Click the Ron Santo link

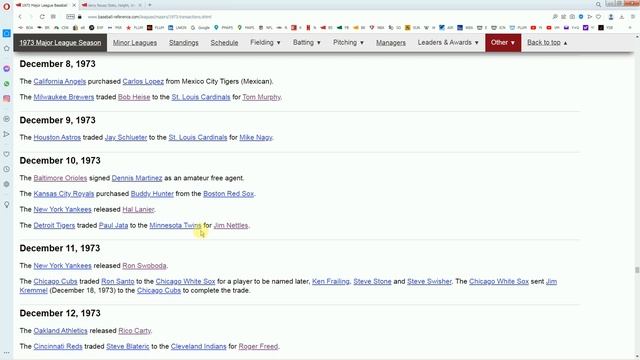click(118, 281)
